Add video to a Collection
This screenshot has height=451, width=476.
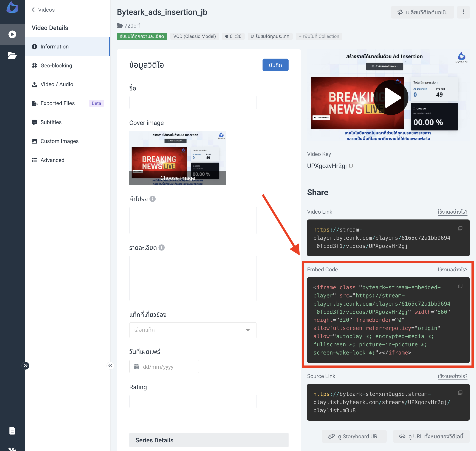coord(319,36)
